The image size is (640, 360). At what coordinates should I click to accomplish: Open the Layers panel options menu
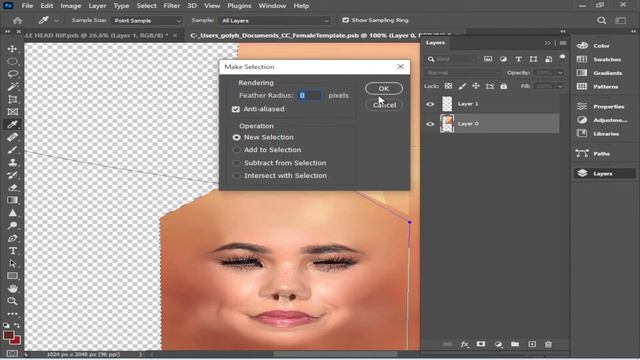point(563,43)
